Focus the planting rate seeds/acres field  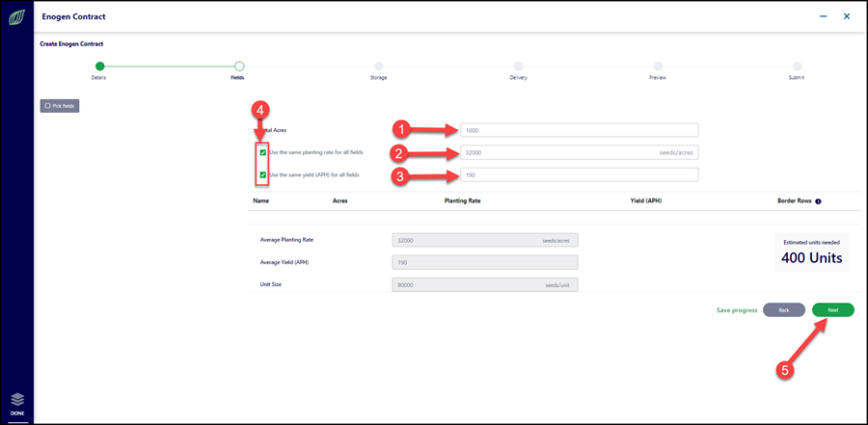(x=579, y=152)
